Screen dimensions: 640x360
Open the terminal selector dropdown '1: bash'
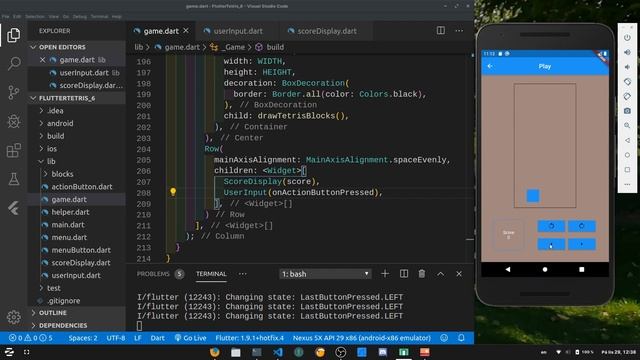click(325, 274)
